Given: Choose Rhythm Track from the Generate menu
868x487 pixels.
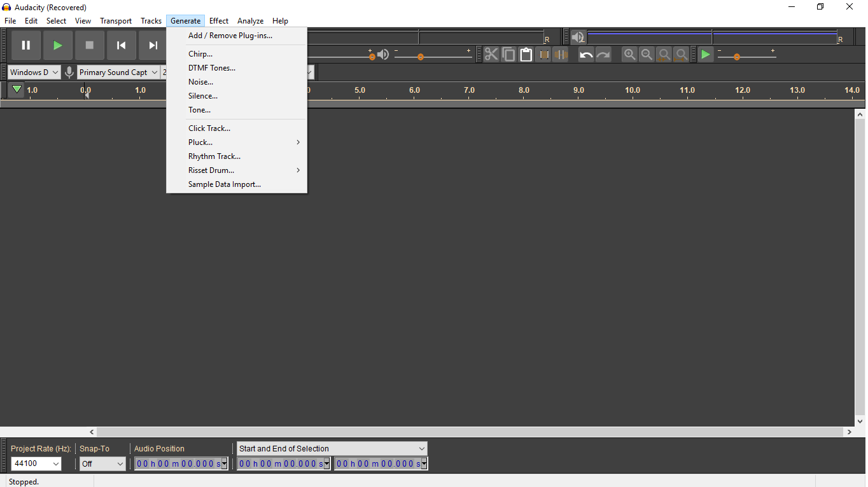Looking at the screenshot, I should 214,156.
